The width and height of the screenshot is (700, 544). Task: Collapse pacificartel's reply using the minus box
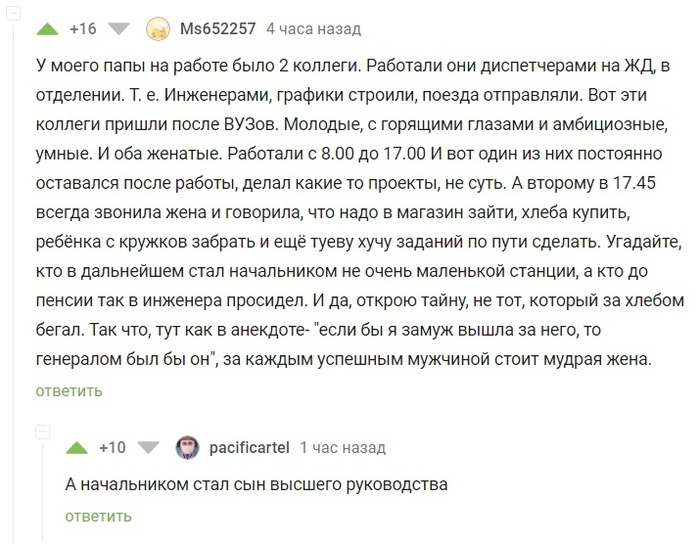point(43,431)
